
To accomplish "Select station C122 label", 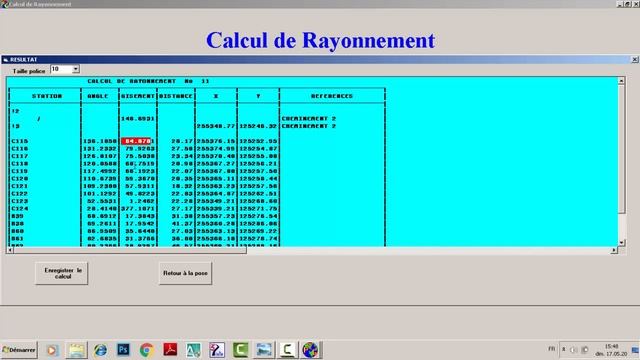I will (x=20, y=193).
